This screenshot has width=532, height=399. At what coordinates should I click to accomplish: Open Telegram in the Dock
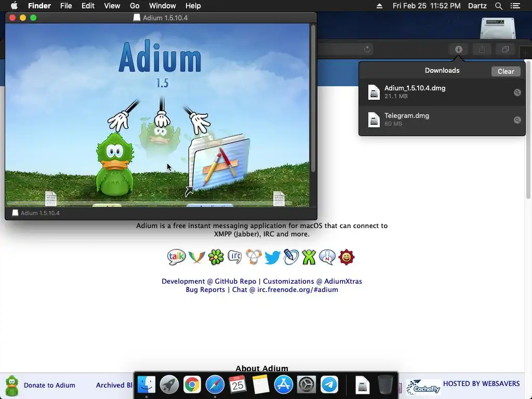point(329,384)
